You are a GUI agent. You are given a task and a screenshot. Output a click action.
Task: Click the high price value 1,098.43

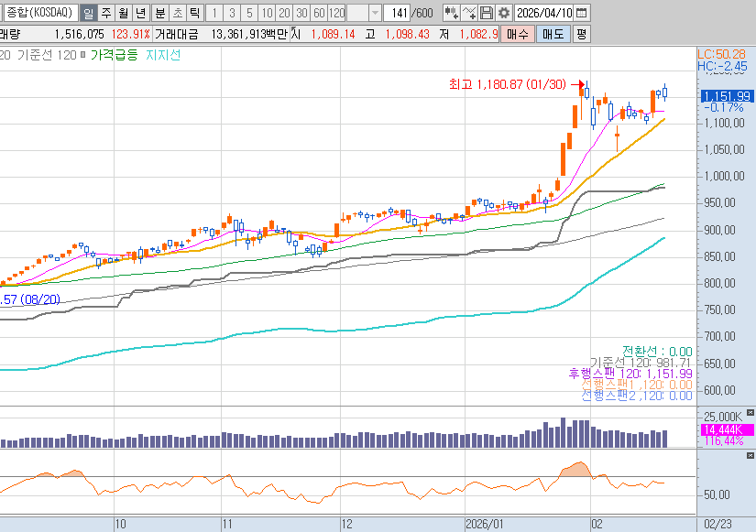click(x=407, y=34)
